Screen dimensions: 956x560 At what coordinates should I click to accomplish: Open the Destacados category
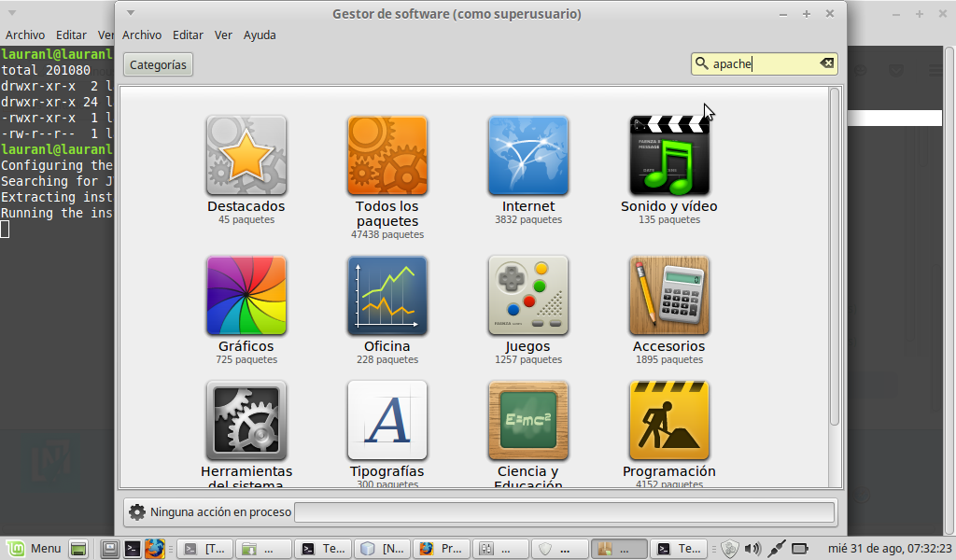point(246,155)
